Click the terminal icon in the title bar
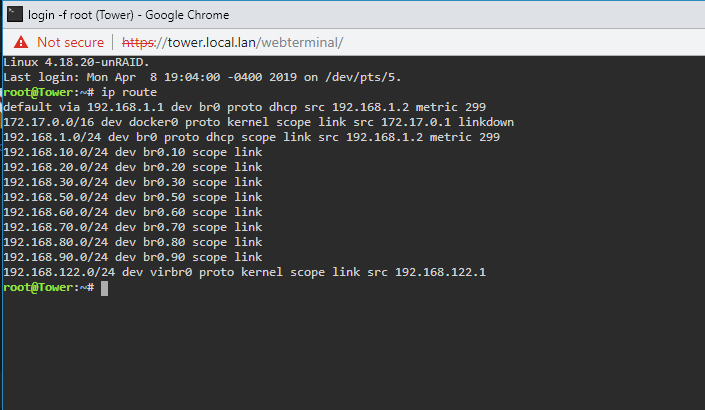The image size is (705, 410). 14,14
